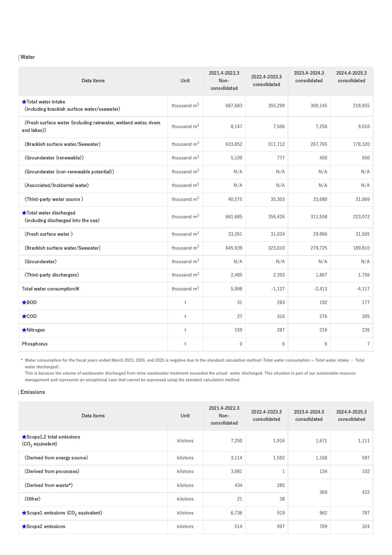Click the 7,250 Scope1,2 total emissions value
The height and width of the screenshot is (555, 392).
(236, 441)
